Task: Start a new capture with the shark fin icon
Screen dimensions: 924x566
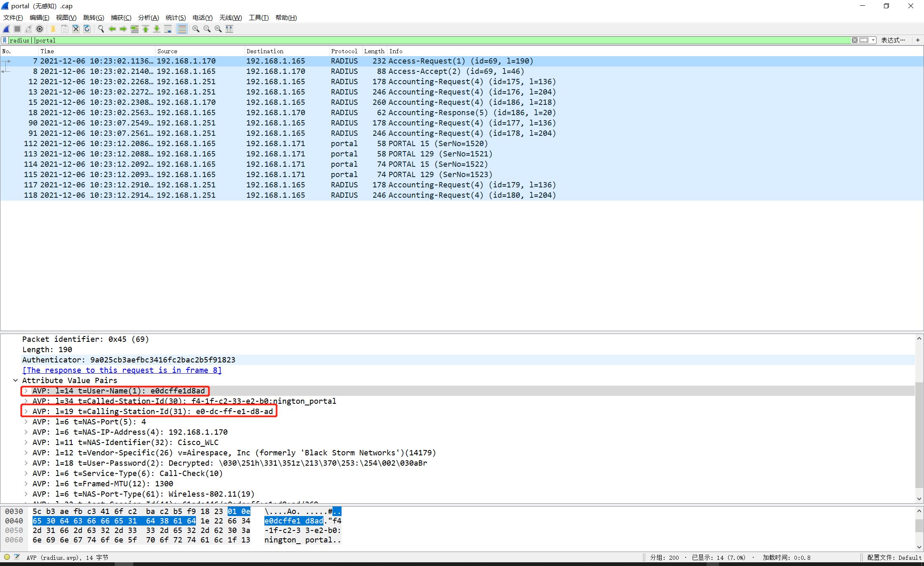Action: point(6,29)
